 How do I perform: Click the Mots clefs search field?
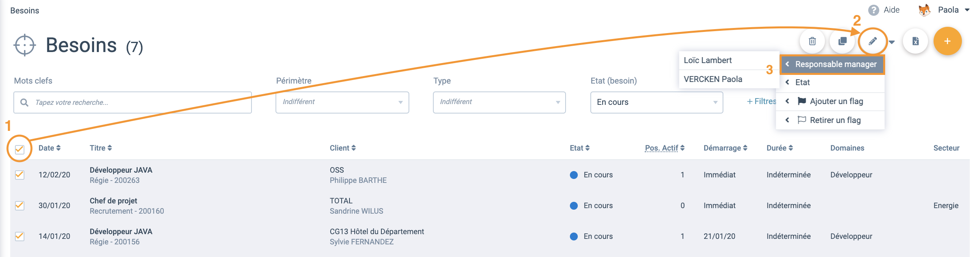pos(133,102)
